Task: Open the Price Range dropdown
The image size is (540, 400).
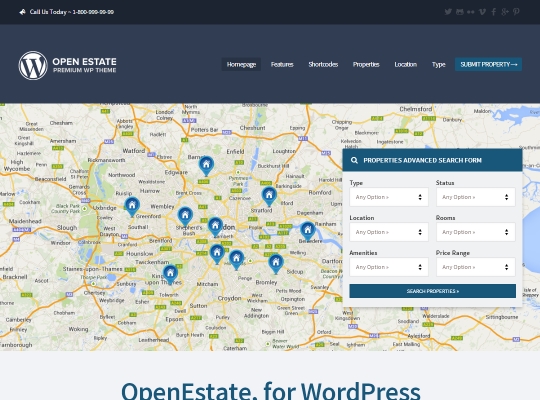Action: click(x=476, y=267)
